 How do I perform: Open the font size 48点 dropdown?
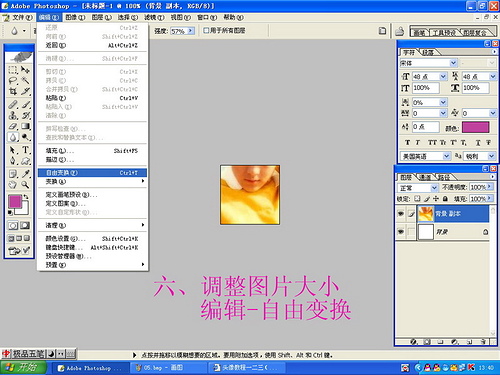tap(443, 77)
